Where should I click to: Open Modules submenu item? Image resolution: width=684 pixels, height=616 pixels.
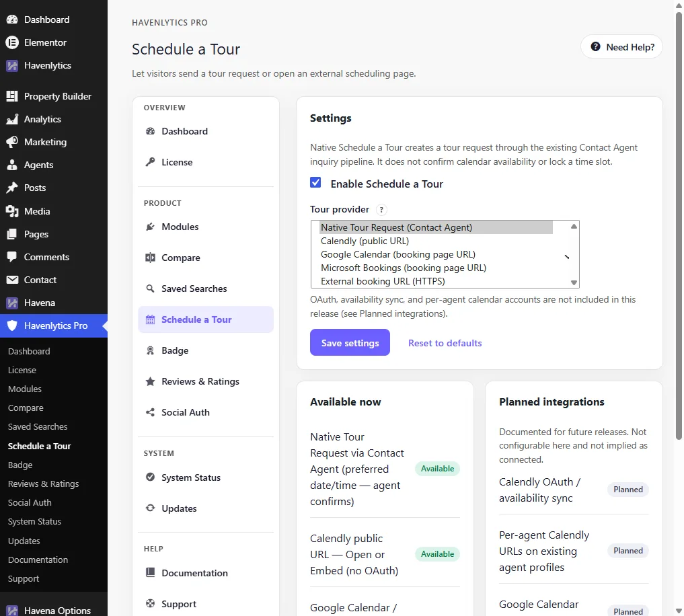click(x=25, y=389)
